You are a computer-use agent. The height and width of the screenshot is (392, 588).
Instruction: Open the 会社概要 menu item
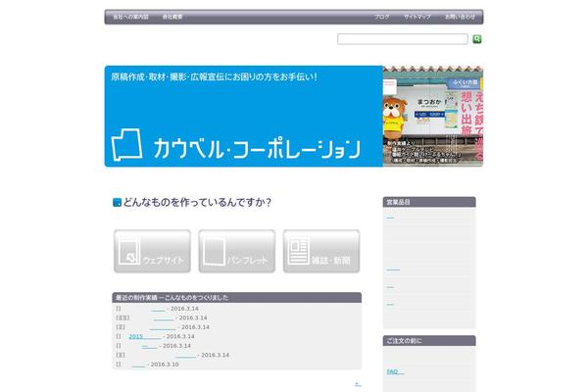click(172, 17)
